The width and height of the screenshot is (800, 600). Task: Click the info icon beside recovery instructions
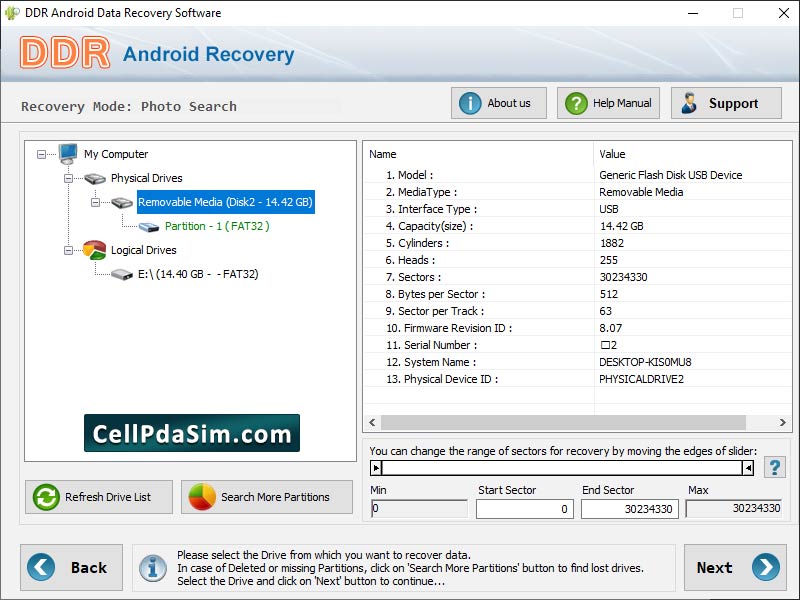[152, 567]
